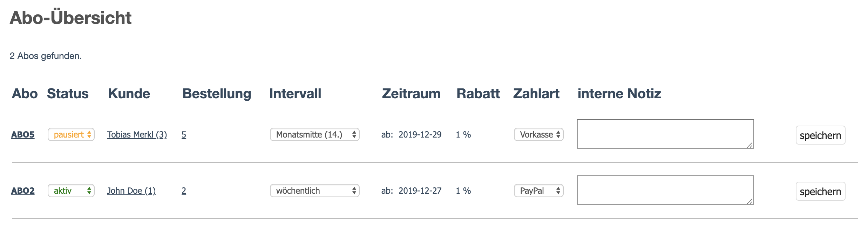Open the ABO2 subscription link
Screen dimensions: 868x240
pyautogui.click(x=23, y=191)
